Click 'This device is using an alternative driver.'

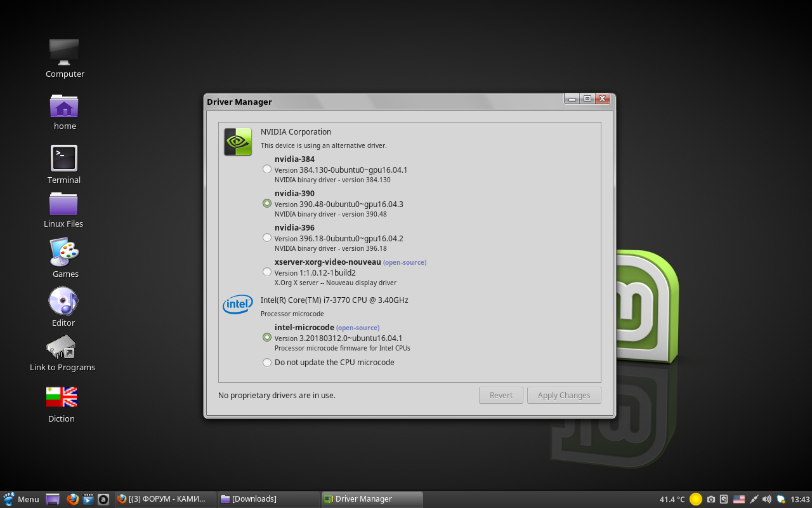tap(324, 145)
